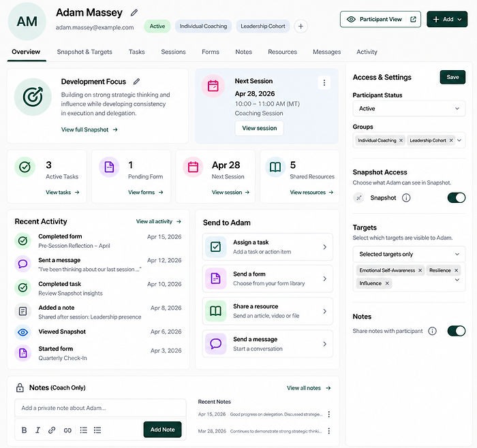Follow the View forms link
Image resolution: width=477 pixels, height=448 pixels.
tap(145, 193)
